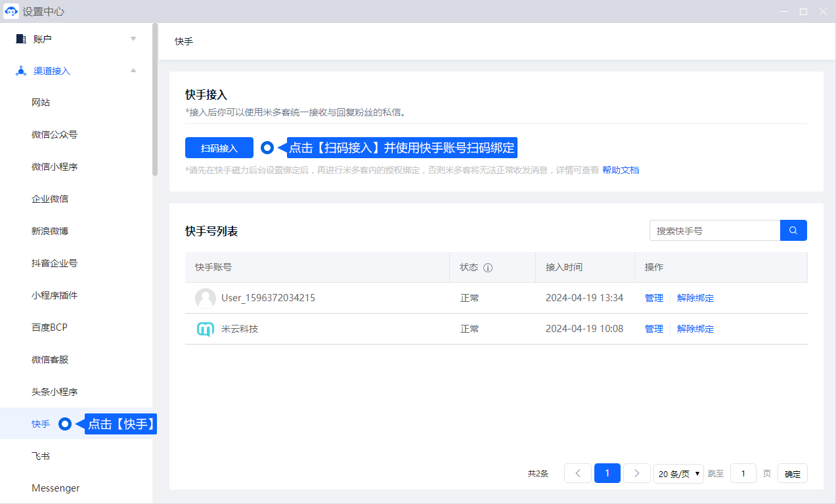
Task: Click the 共2条 total count text
Action: pos(538,474)
